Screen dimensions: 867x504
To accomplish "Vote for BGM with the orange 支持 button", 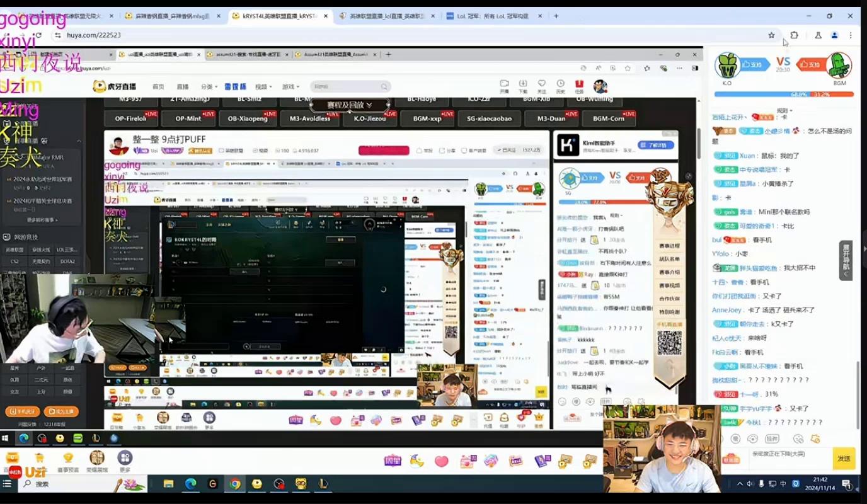I will [x=812, y=64].
